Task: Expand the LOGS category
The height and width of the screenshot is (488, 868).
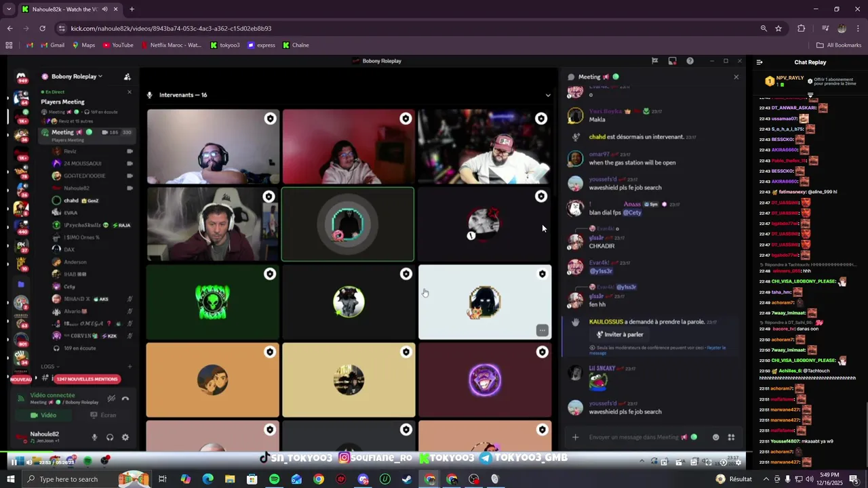Action: [47, 367]
